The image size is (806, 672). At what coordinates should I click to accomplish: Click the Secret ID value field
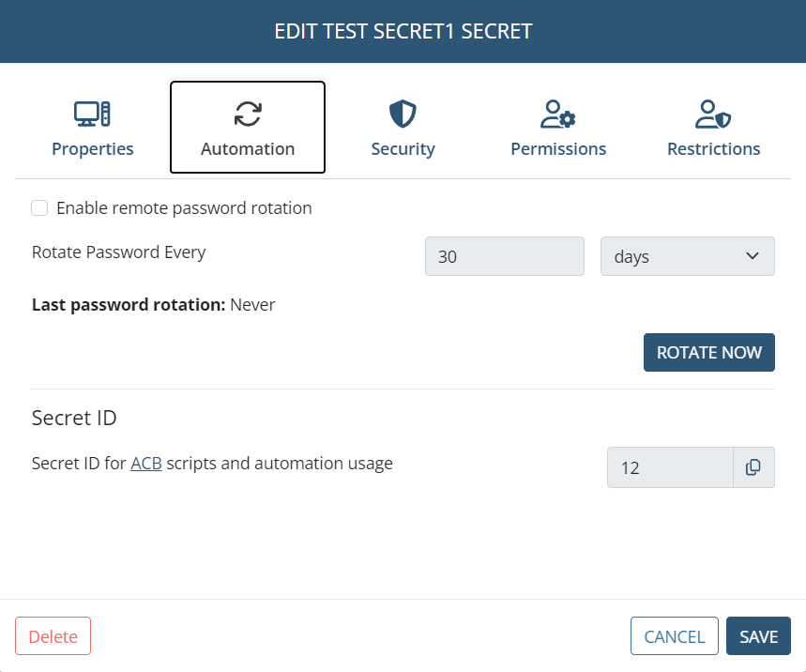(670, 467)
